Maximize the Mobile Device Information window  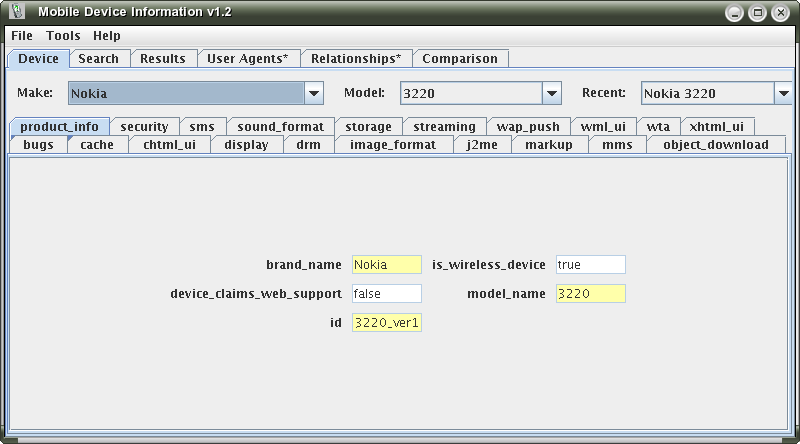click(757, 13)
